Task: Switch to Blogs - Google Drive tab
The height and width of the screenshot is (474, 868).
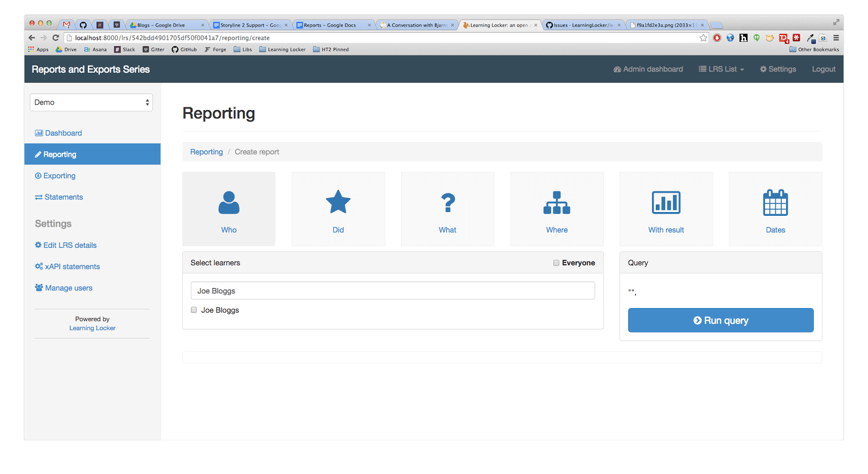Action: pyautogui.click(x=165, y=25)
